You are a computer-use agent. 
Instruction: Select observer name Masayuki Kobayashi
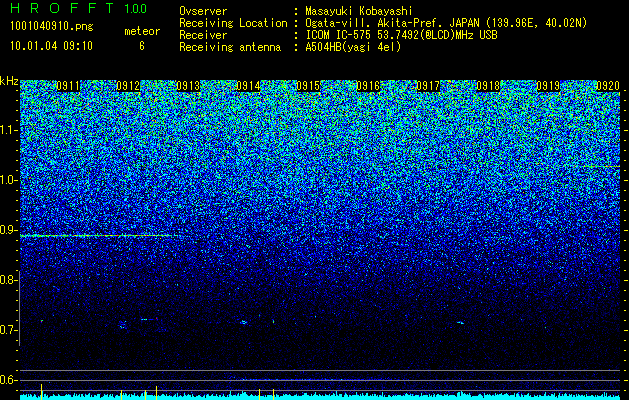pyautogui.click(x=359, y=11)
